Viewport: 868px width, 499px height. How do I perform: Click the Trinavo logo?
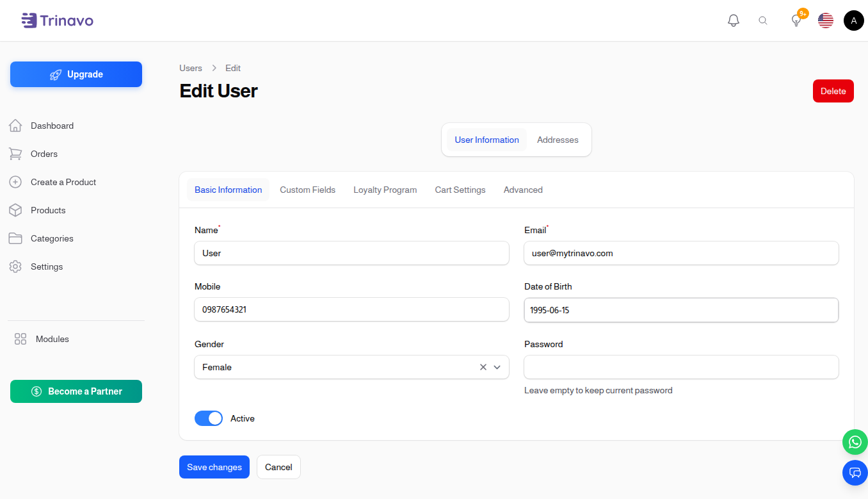pos(57,20)
